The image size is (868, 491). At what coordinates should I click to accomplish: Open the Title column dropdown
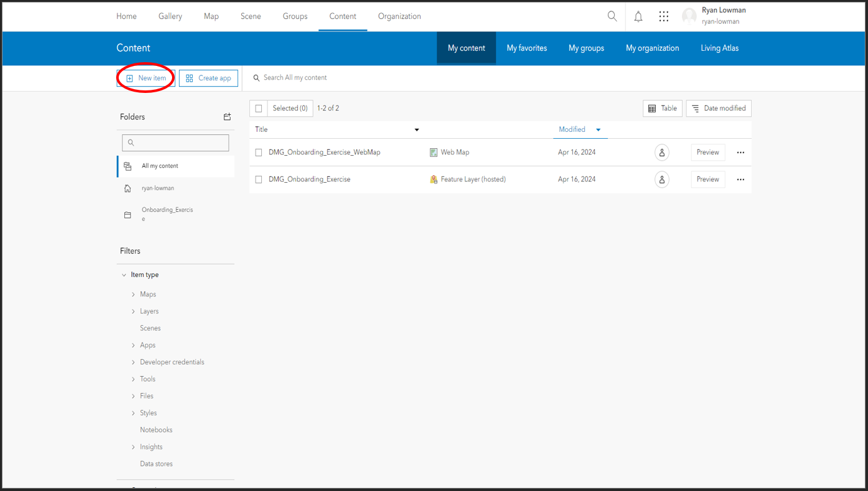click(x=416, y=129)
